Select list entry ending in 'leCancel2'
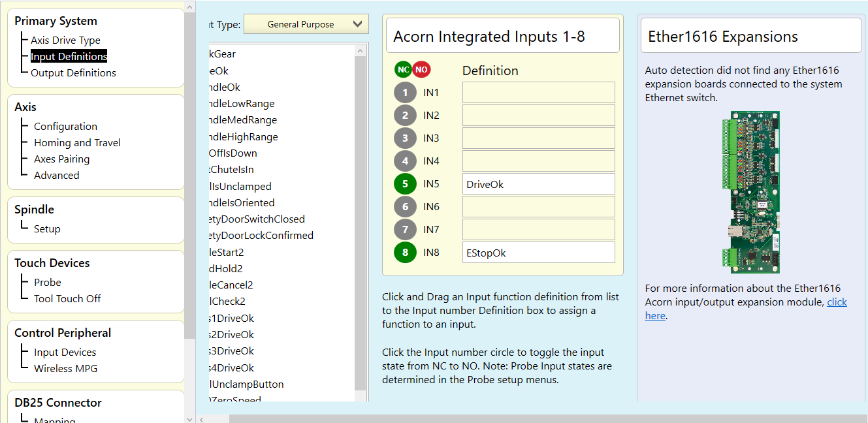868x423 pixels. pos(229,285)
